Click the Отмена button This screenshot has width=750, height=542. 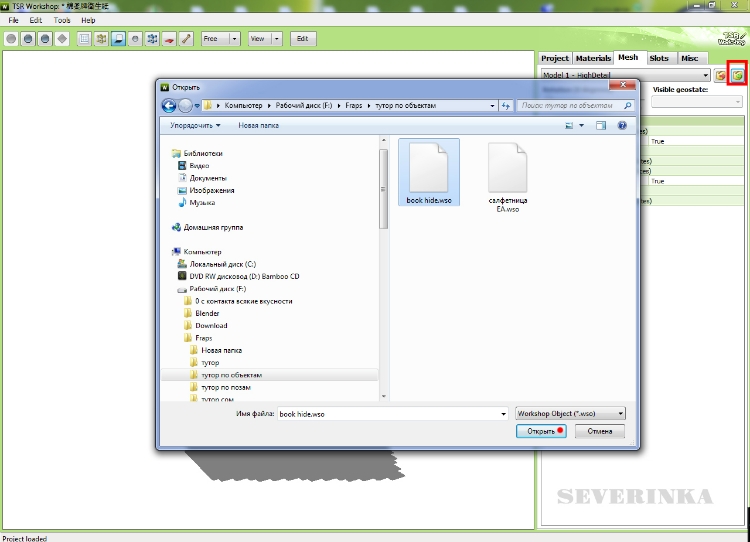tap(600, 431)
